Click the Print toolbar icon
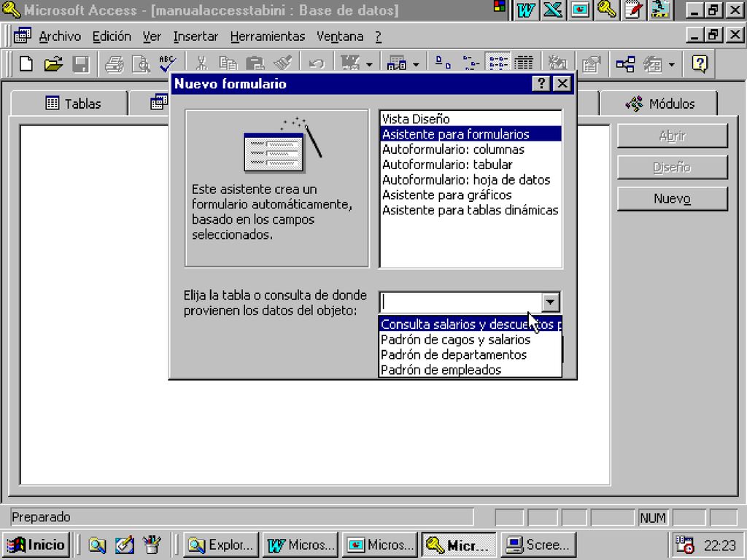Viewport: 747px width, 560px height. coord(114,63)
